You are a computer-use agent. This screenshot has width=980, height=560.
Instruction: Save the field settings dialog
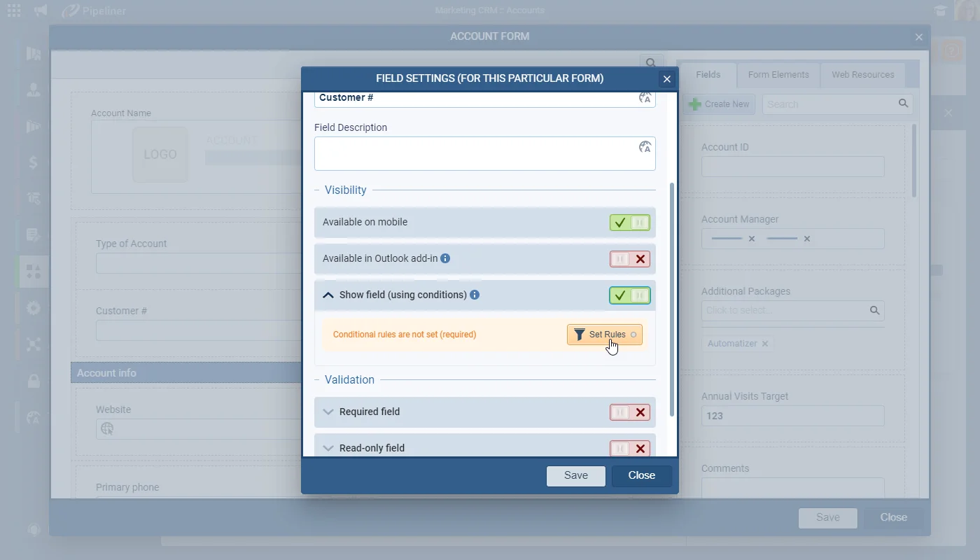point(576,475)
